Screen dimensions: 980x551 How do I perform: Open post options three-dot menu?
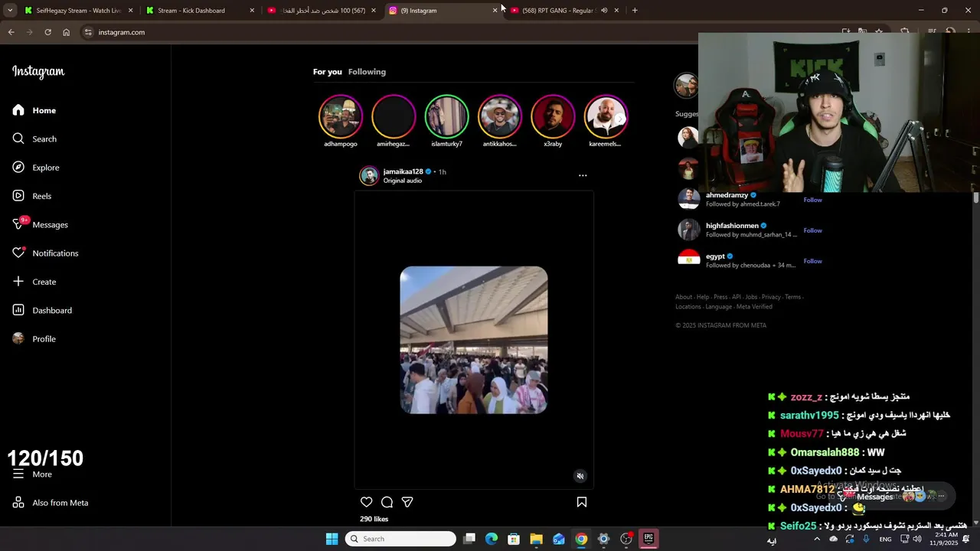[x=583, y=175]
